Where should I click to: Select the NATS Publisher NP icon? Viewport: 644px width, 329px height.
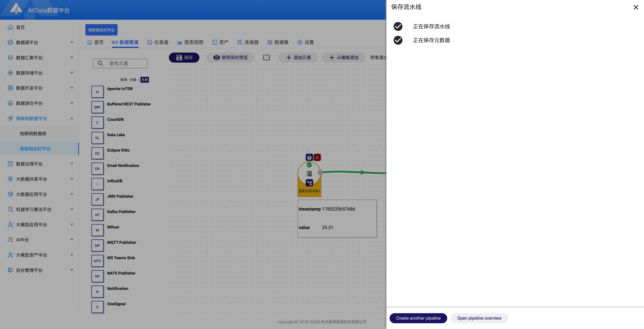click(x=97, y=276)
